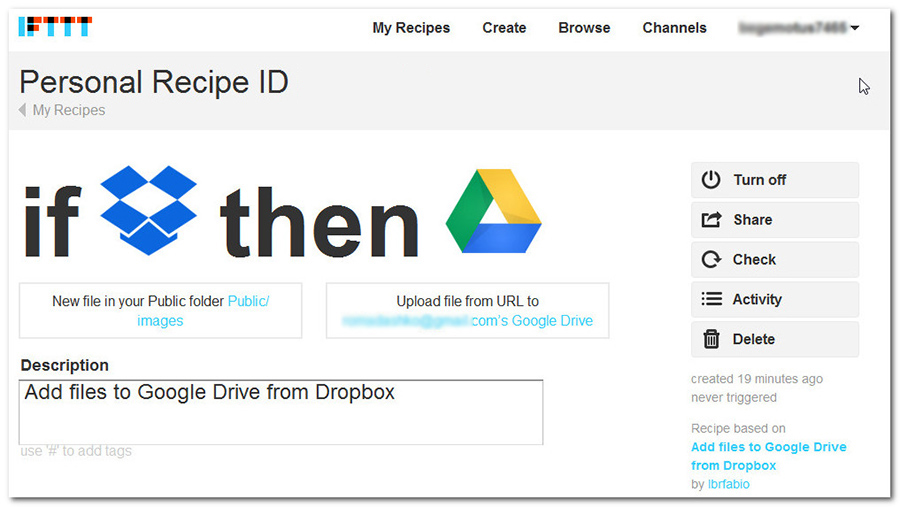Click the "use '#' to add tags" hint
The width and height of the screenshot is (900, 507).
[x=76, y=451]
